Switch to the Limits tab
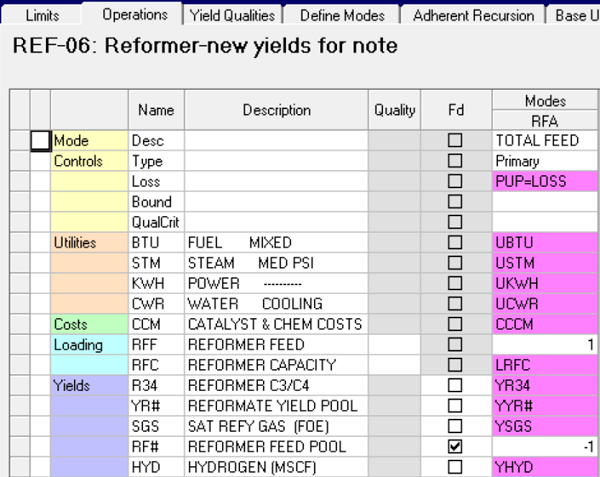The height and width of the screenshot is (477, 600). click(x=41, y=15)
